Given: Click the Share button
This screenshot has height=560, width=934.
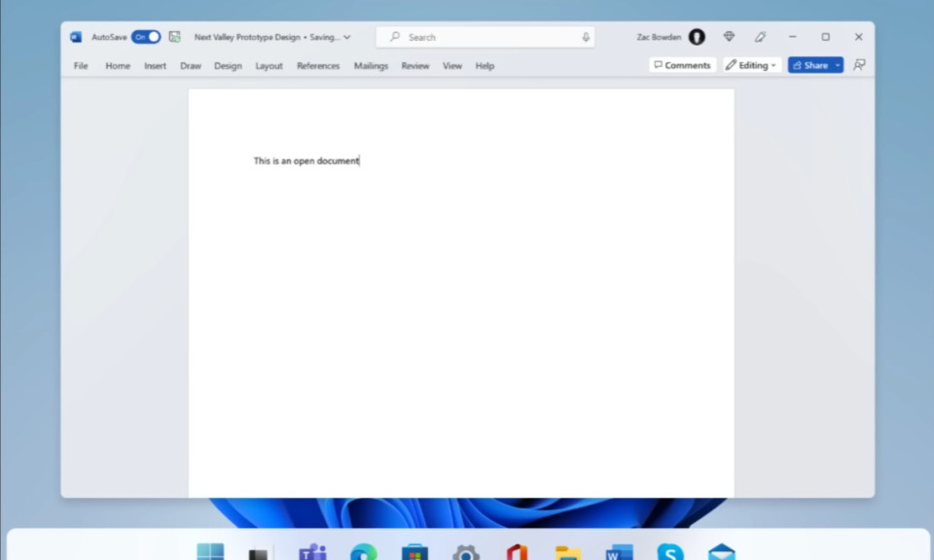Looking at the screenshot, I should pyautogui.click(x=810, y=65).
